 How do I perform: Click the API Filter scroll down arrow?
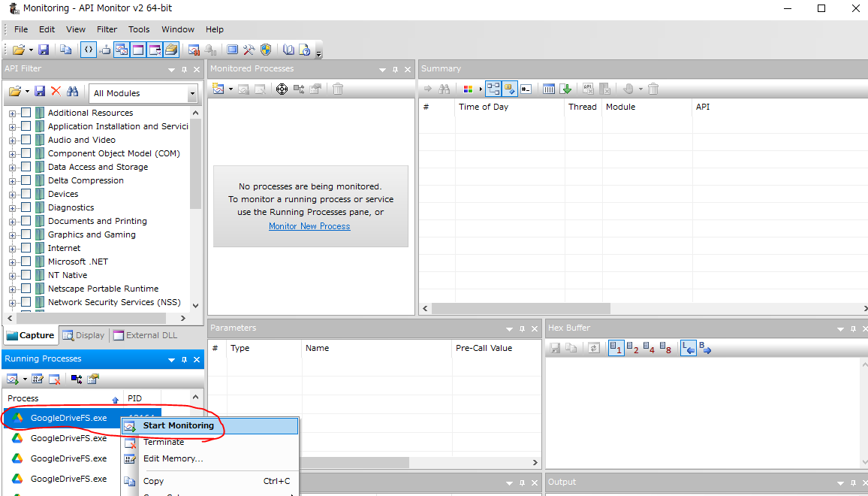click(x=195, y=305)
